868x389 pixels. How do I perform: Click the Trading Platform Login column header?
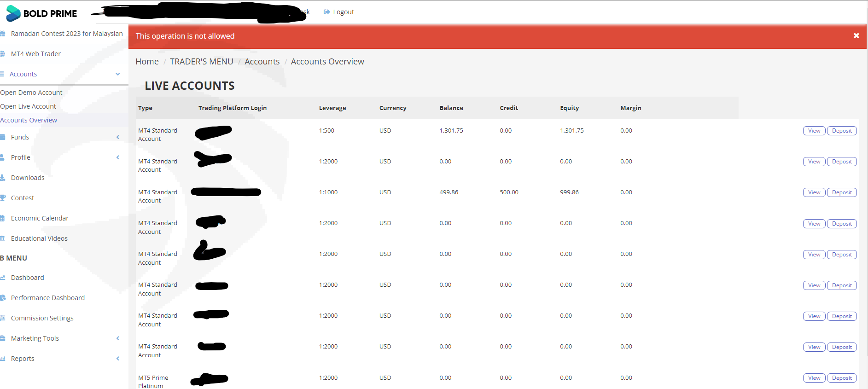click(233, 108)
